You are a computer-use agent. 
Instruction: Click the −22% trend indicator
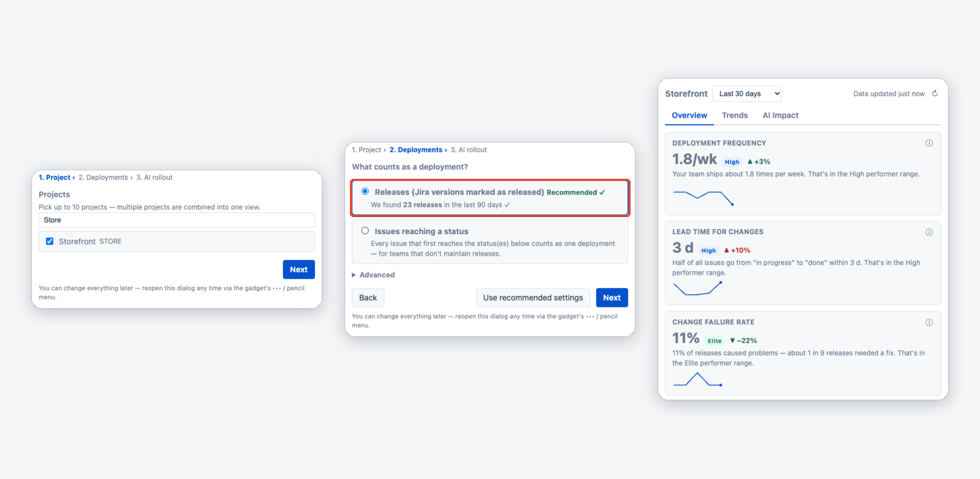pyautogui.click(x=744, y=341)
